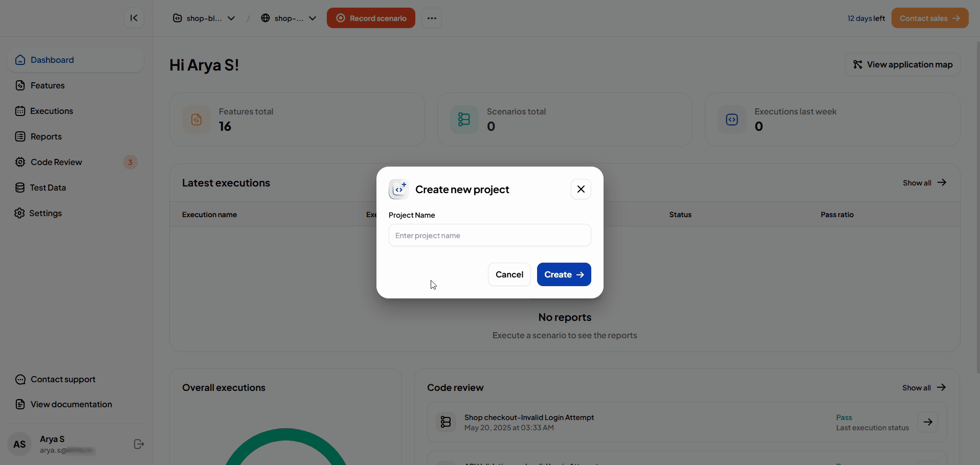The width and height of the screenshot is (980, 465).
Task: Click into the Project Name field
Action: pos(489,236)
